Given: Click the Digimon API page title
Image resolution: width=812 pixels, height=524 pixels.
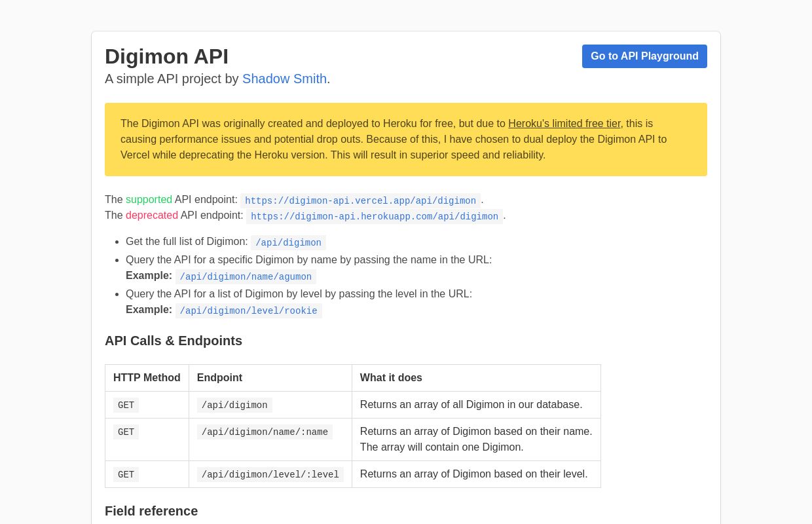Looking at the screenshot, I should (167, 56).
